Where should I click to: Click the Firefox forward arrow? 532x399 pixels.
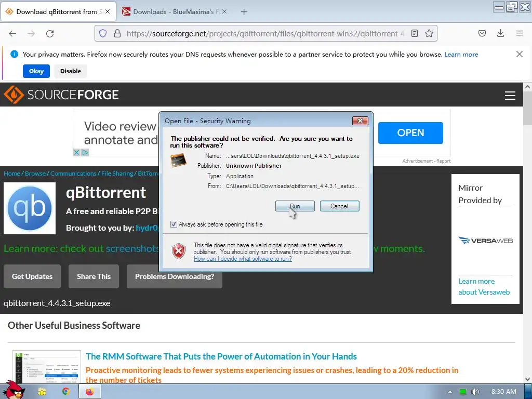pyautogui.click(x=31, y=34)
